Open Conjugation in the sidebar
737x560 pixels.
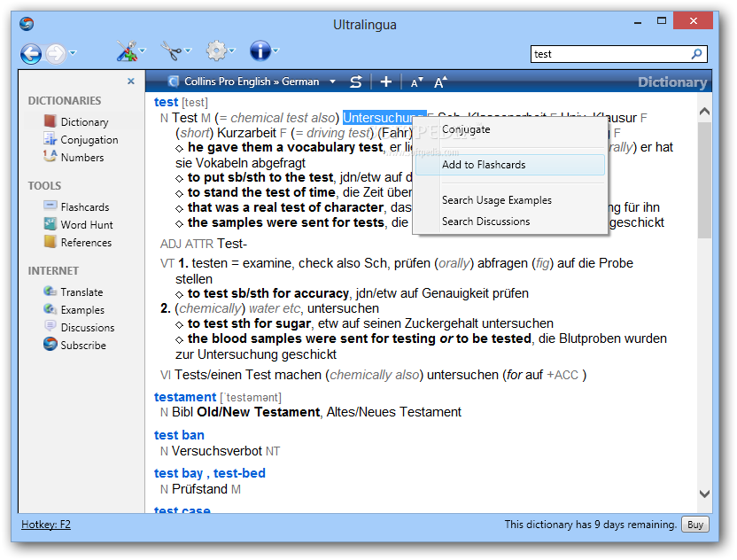tap(81, 140)
